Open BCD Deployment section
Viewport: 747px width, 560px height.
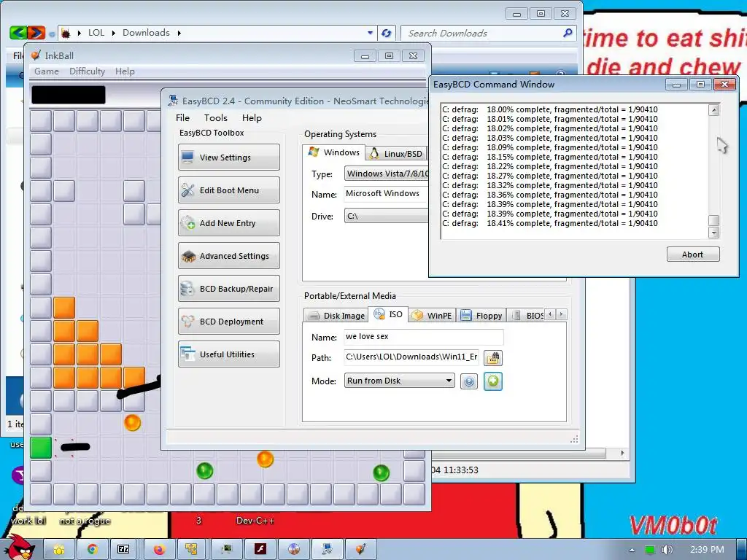tap(228, 322)
